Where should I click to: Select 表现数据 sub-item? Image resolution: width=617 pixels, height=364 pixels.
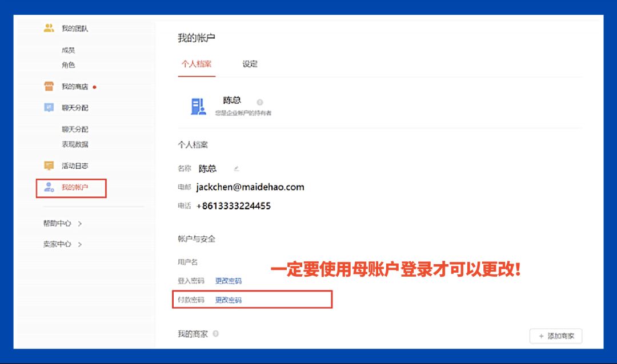pos(75,144)
